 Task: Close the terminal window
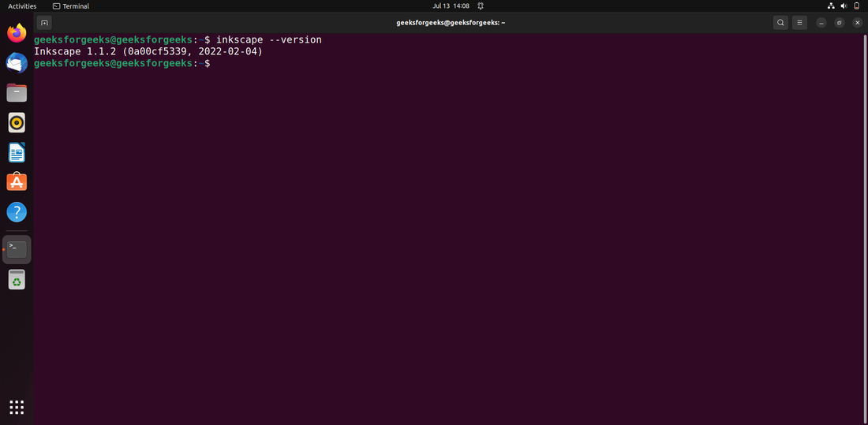pyautogui.click(x=858, y=23)
